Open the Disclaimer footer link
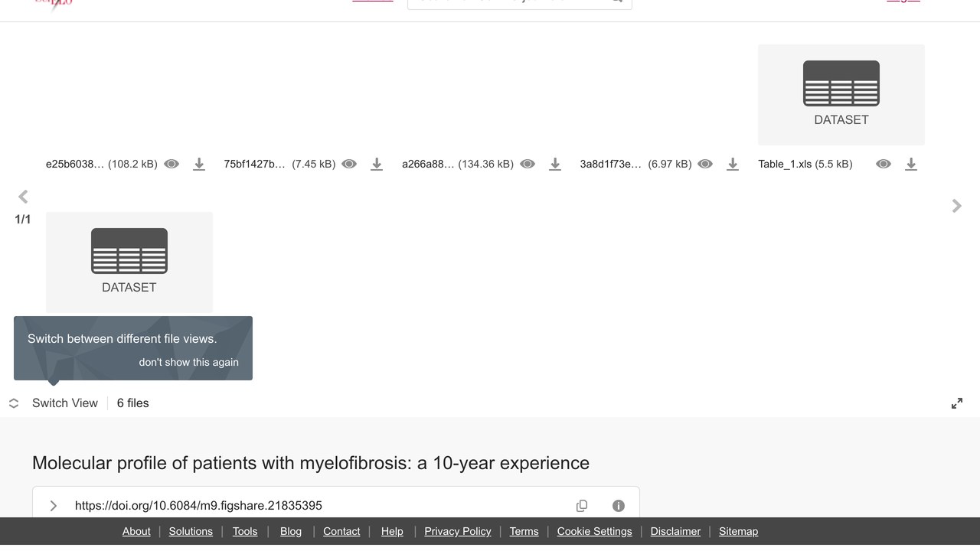980x551 pixels. tap(675, 531)
